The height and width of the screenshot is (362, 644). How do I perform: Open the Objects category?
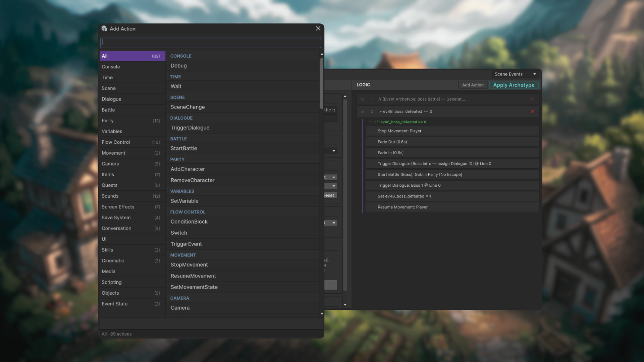pos(132,293)
